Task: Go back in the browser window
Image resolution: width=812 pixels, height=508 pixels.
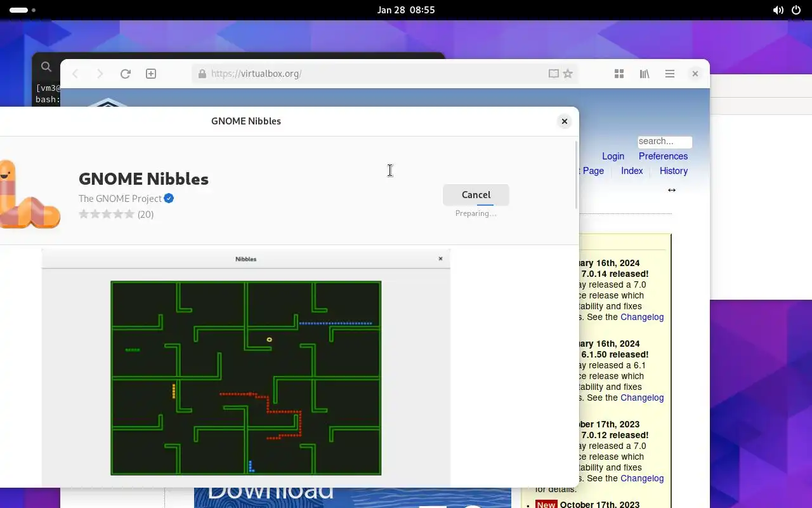Action: [75, 74]
